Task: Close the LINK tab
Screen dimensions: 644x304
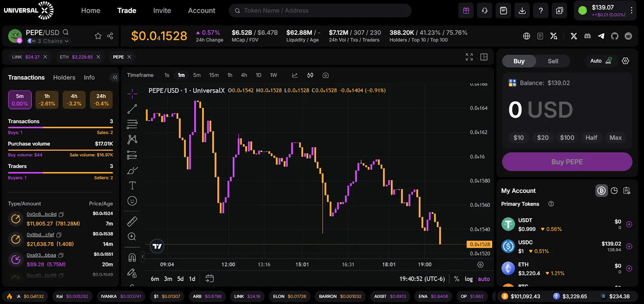Action: (45, 57)
